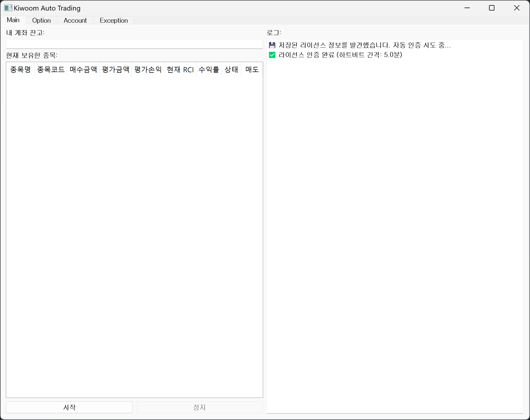530x420 pixels.
Task: Click the 현재 RCI column header
Action: coord(180,70)
